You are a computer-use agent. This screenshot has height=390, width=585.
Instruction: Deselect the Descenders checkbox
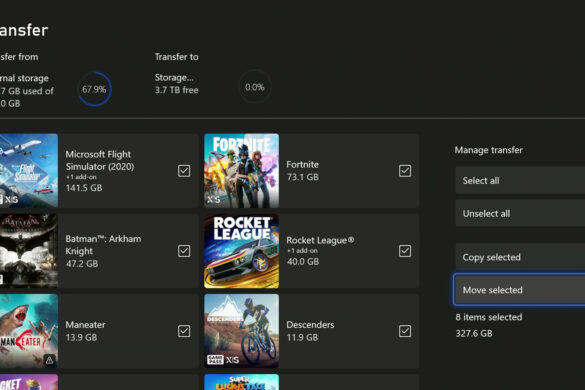tap(405, 331)
